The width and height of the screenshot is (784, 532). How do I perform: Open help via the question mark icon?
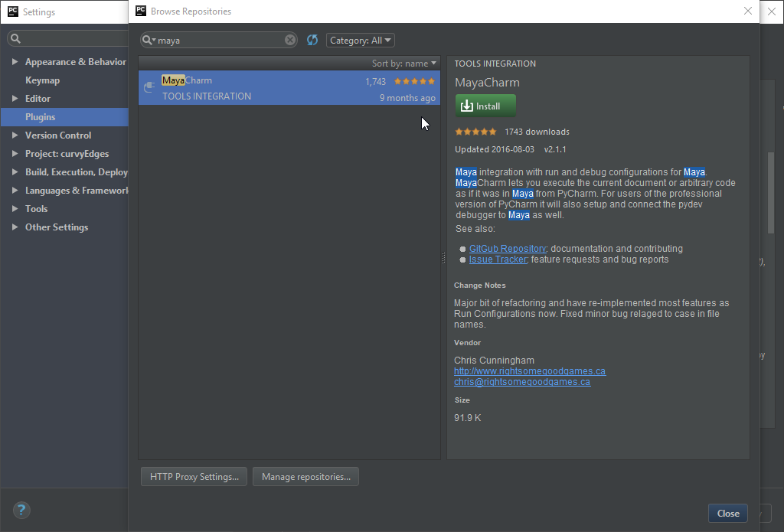[x=21, y=510]
